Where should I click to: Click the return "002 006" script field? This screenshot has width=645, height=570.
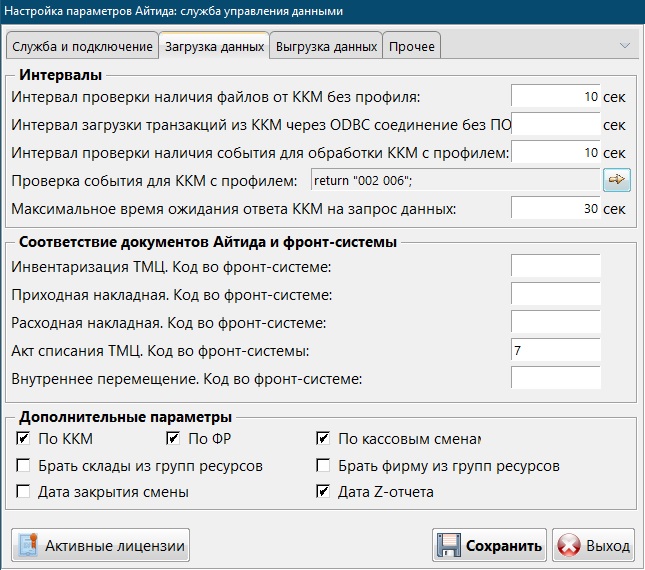point(456,180)
